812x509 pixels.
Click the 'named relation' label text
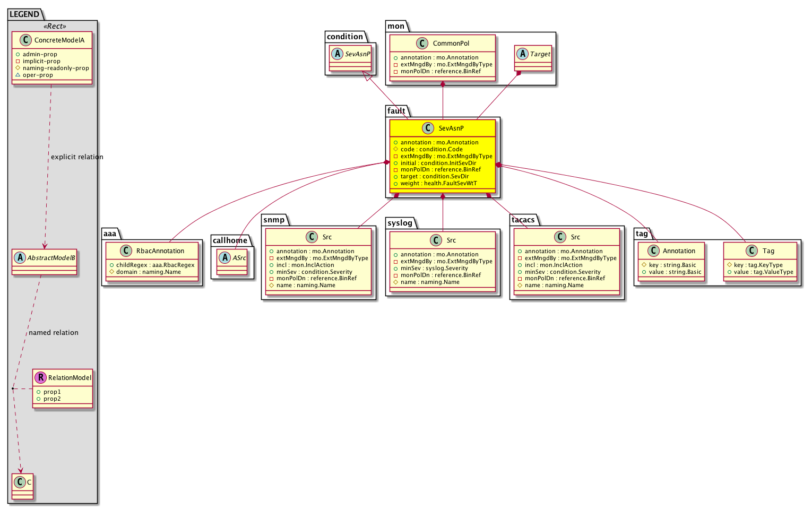click(54, 333)
